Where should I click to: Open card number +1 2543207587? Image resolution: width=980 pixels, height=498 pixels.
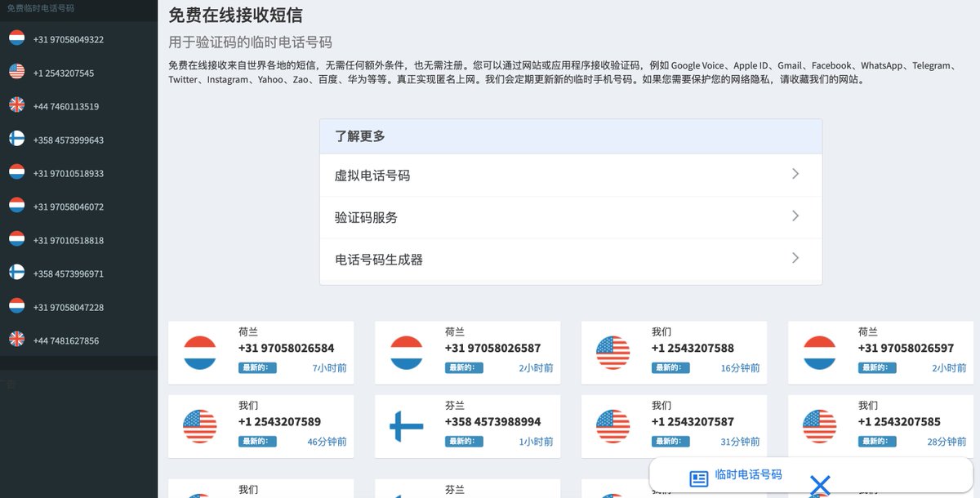click(x=693, y=421)
